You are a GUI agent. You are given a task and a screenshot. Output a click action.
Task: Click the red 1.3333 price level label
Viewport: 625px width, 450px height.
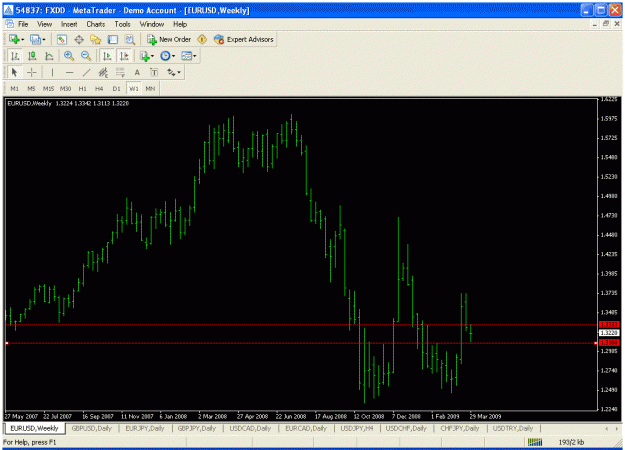pyautogui.click(x=609, y=325)
